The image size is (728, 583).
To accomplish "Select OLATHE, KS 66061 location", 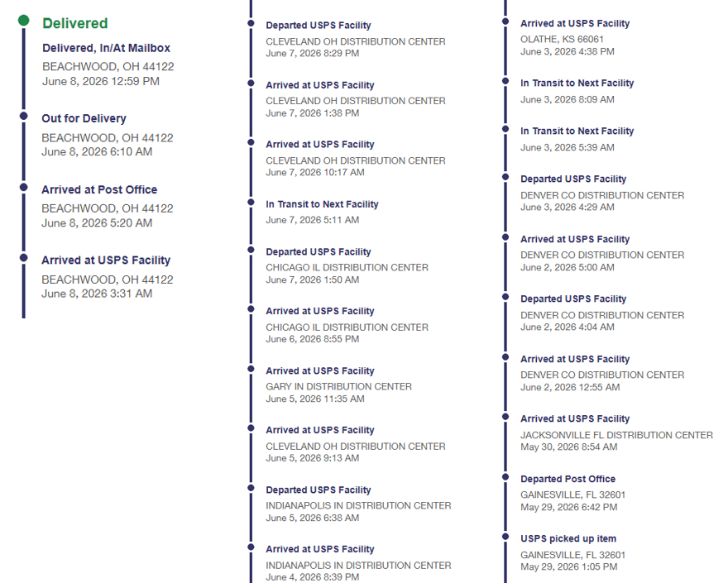I will [x=562, y=40].
